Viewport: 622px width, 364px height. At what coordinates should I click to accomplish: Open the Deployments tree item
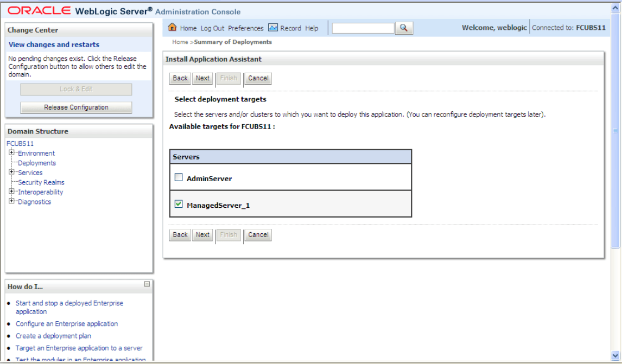tap(36, 162)
